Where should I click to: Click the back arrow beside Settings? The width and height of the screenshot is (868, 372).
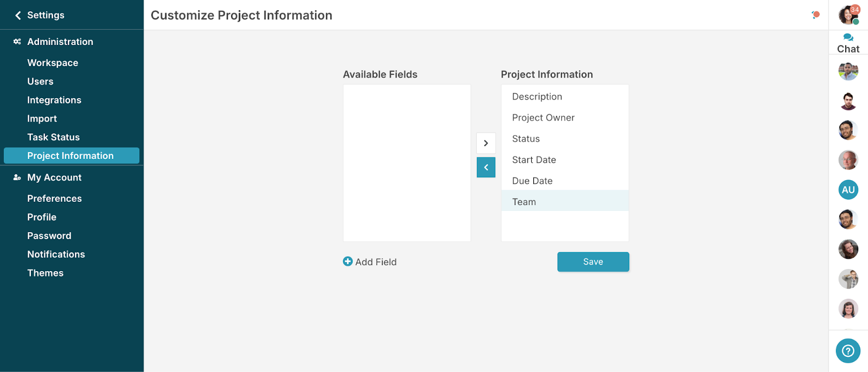pos(18,15)
